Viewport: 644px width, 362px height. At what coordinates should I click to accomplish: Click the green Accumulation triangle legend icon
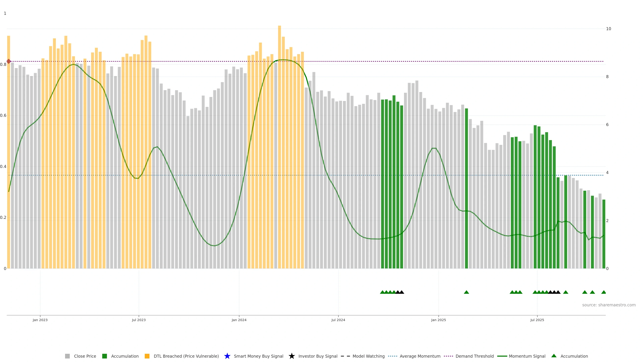[554, 356]
